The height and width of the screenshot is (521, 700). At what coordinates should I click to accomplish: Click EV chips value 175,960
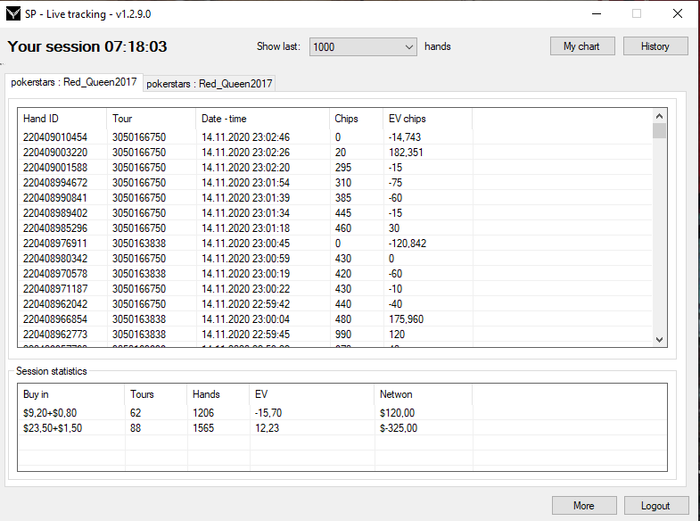pos(406,319)
